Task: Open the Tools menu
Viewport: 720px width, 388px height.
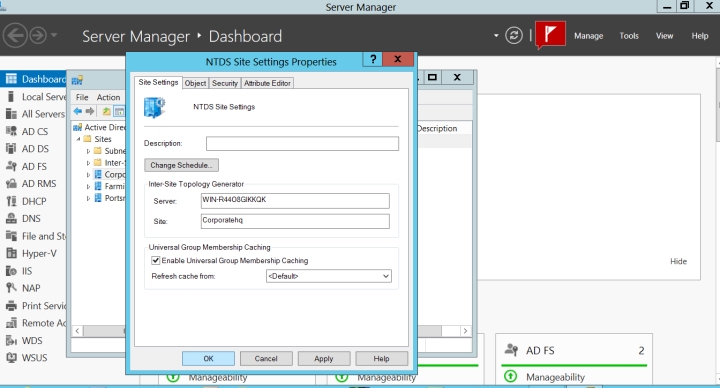Action: point(629,36)
